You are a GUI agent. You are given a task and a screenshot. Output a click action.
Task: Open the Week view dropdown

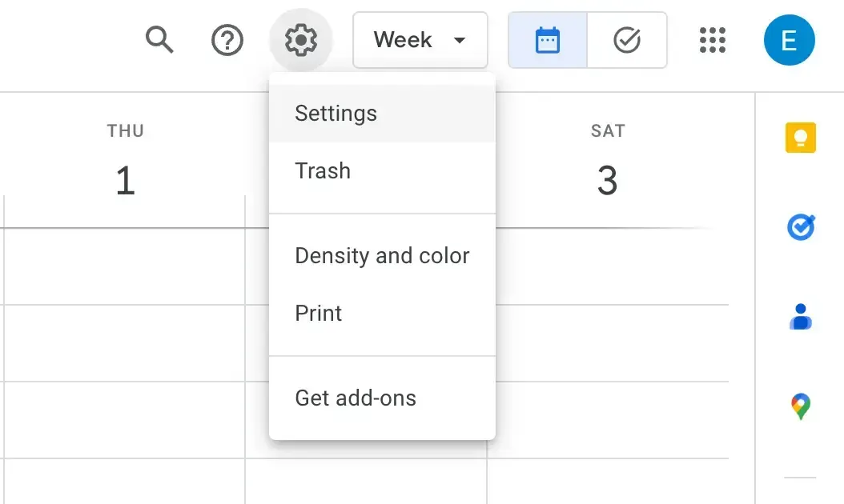(420, 40)
